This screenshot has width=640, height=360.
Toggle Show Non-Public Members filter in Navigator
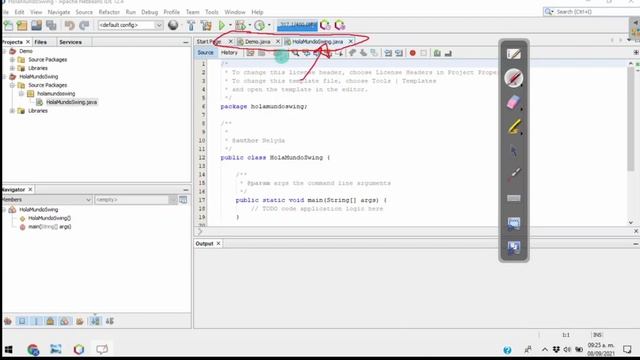[x=50, y=322]
